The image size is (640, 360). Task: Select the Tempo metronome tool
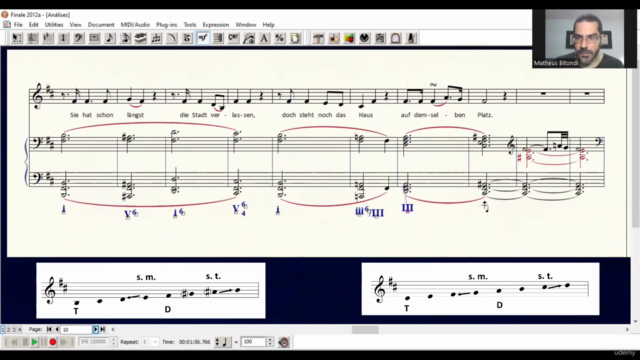pyautogui.click(x=411, y=38)
